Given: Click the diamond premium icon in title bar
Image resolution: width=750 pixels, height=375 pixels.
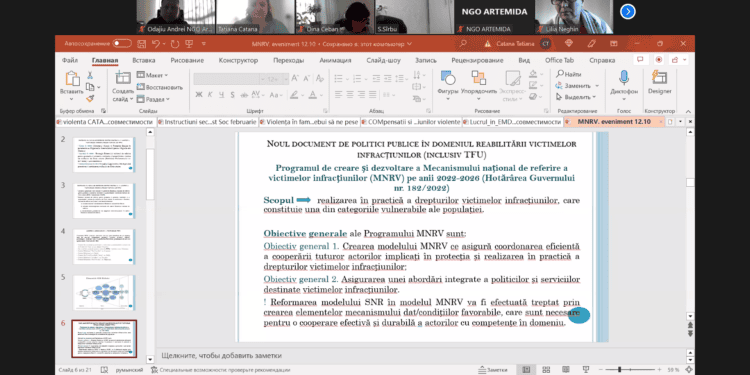Looking at the screenshot, I should coord(568,44).
